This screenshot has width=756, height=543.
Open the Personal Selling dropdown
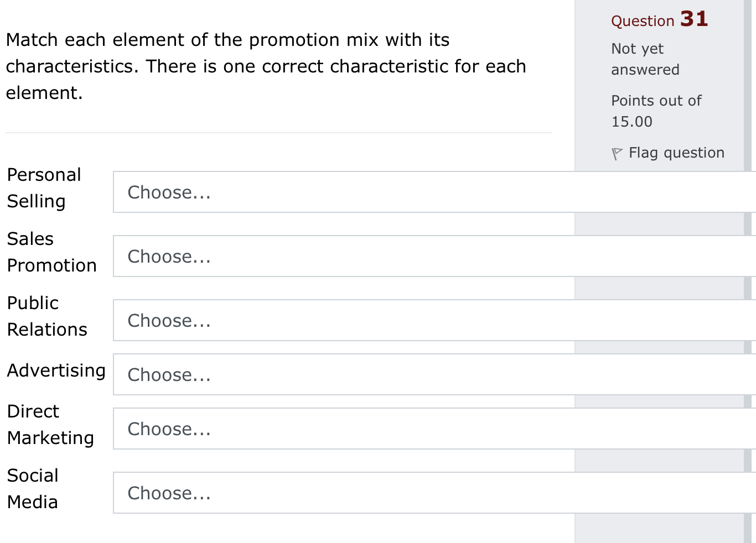point(434,192)
